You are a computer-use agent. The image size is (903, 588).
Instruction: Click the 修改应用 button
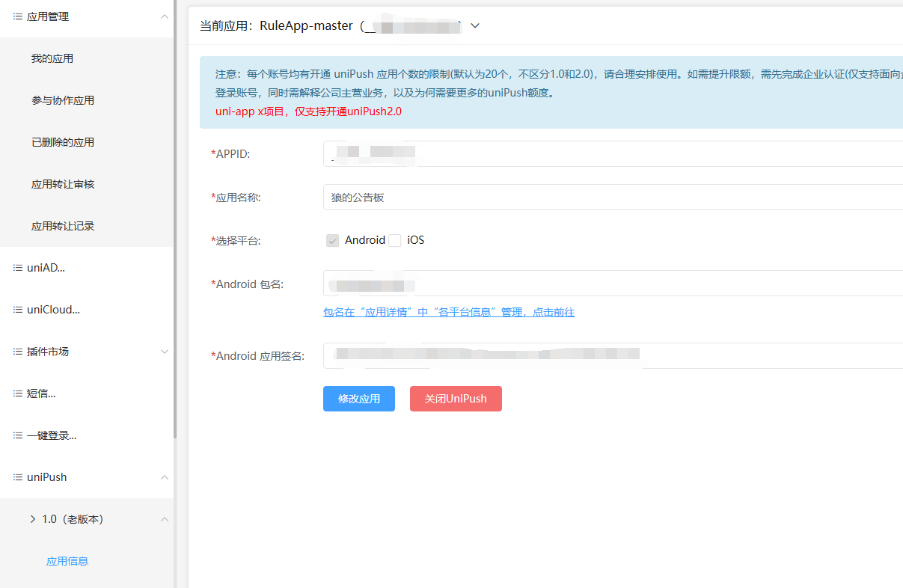pos(359,399)
